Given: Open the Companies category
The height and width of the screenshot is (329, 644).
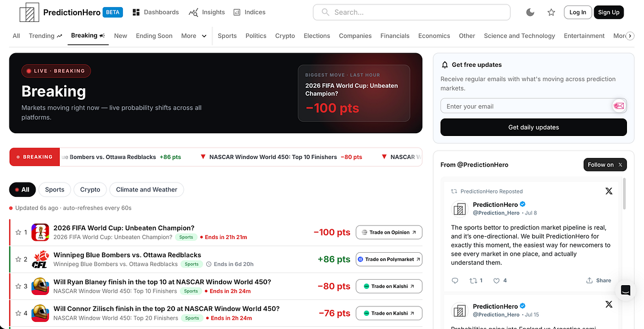Looking at the screenshot, I should pos(355,36).
